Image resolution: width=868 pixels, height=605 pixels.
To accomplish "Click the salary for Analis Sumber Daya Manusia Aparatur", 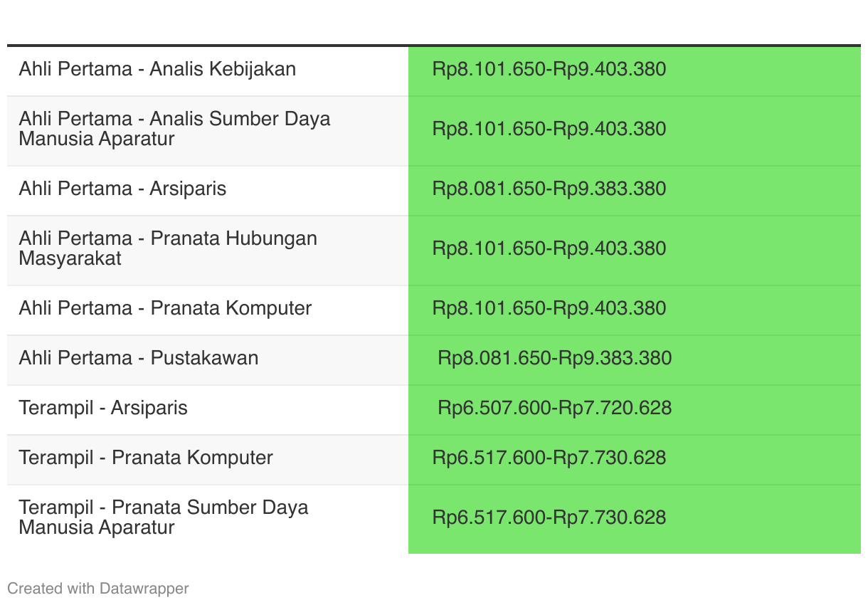I will 549,129.
